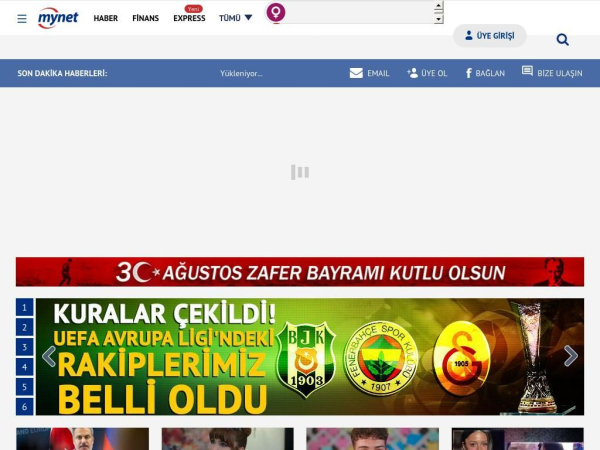
Task: Open the EXPRESS section
Action: click(189, 18)
